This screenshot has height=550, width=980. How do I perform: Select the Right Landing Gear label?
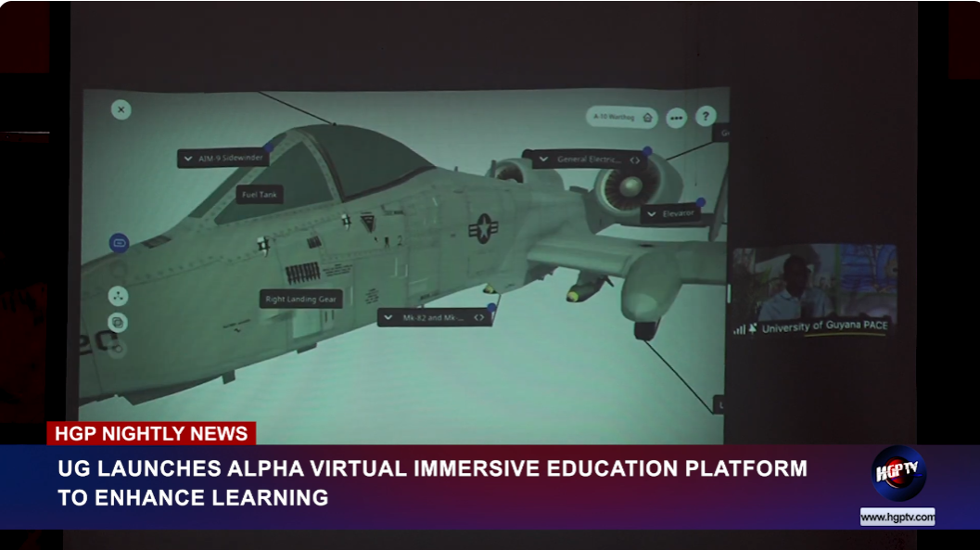coord(300,298)
